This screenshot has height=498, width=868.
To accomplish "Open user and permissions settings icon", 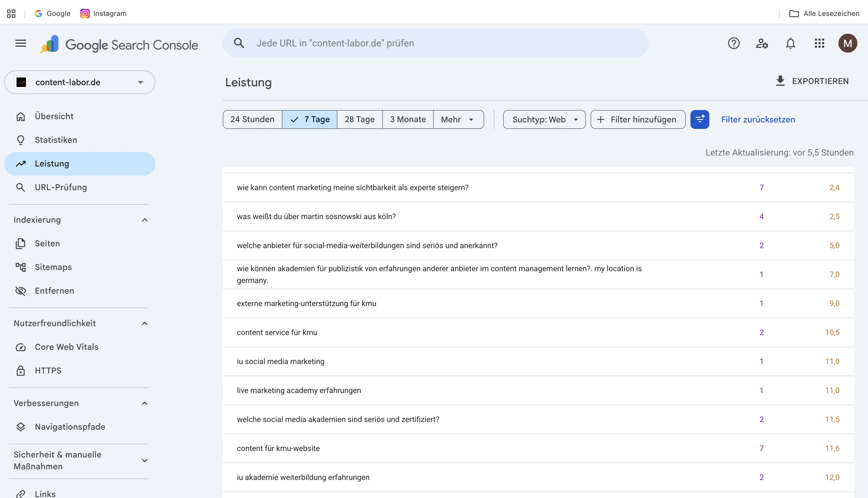I will pyautogui.click(x=762, y=43).
